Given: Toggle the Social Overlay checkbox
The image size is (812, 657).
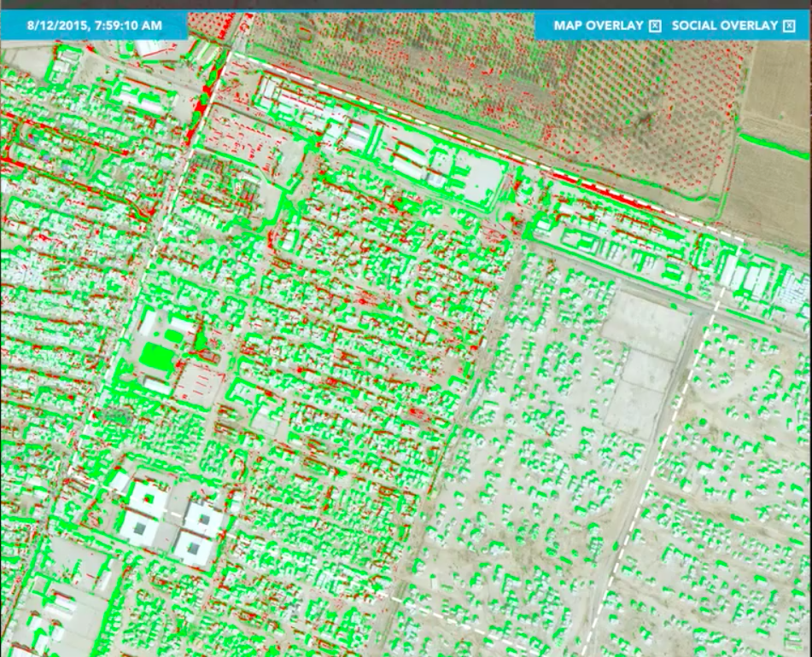Looking at the screenshot, I should click(x=789, y=26).
